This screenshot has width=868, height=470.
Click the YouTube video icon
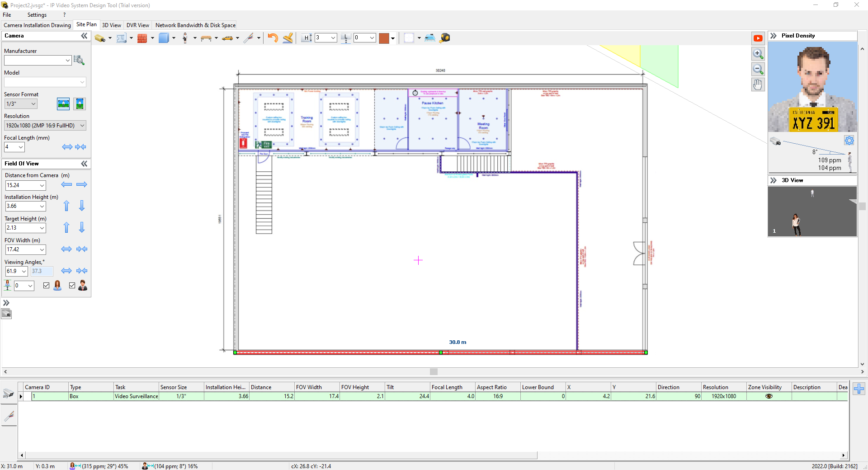758,38
